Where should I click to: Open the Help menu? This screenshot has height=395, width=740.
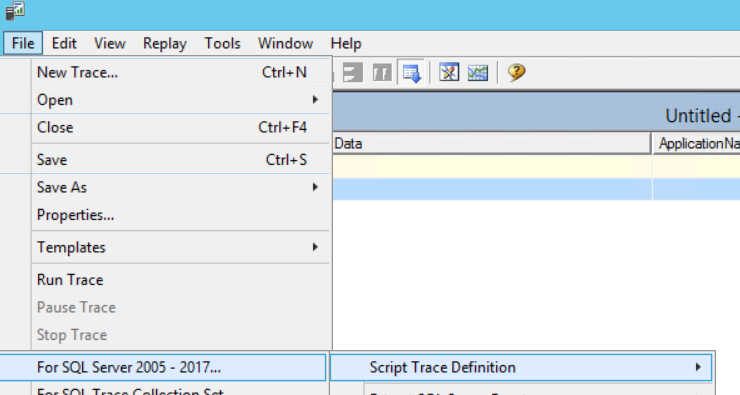pyautogui.click(x=346, y=43)
